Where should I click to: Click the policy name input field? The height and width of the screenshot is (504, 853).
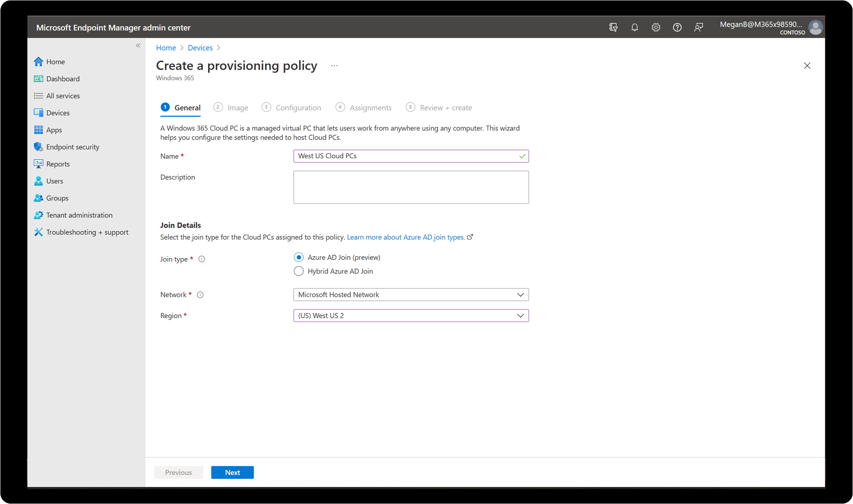coord(411,156)
